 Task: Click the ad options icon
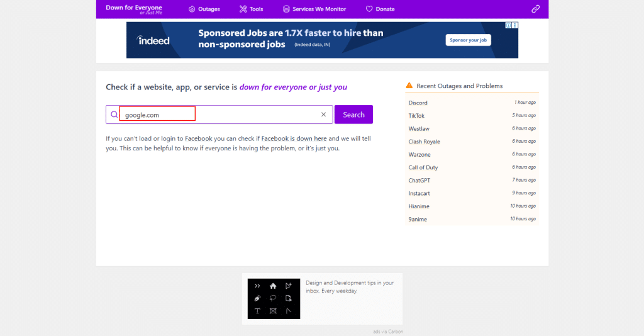pyautogui.click(x=515, y=25)
